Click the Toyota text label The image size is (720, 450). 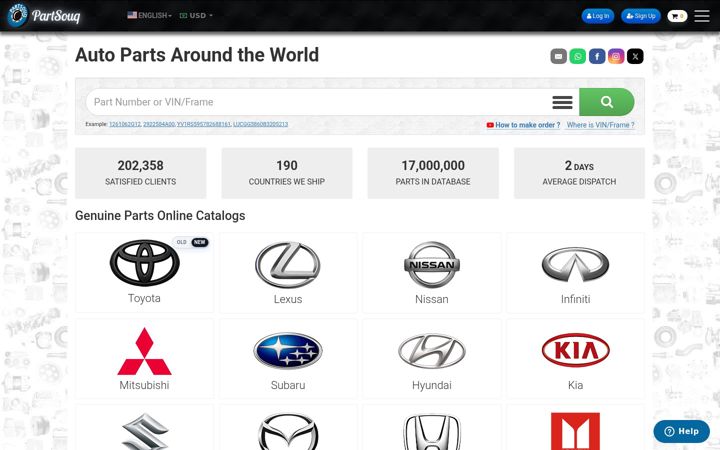(x=144, y=298)
